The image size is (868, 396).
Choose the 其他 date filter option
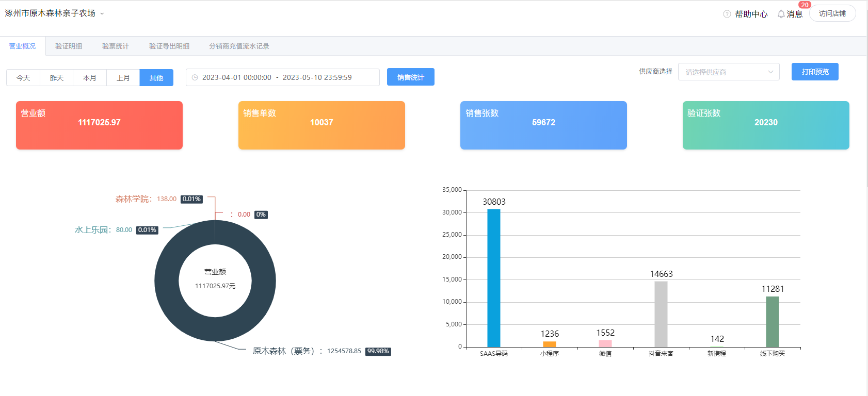tap(156, 78)
